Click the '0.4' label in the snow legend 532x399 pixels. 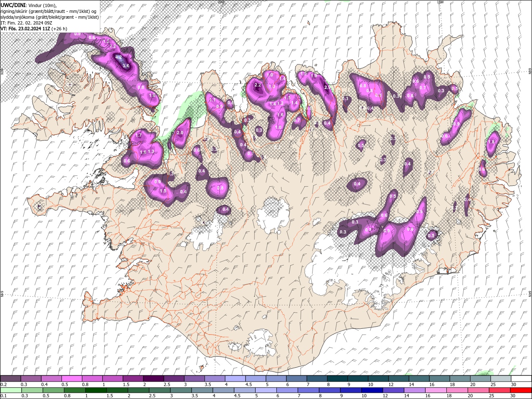pyautogui.click(x=44, y=384)
